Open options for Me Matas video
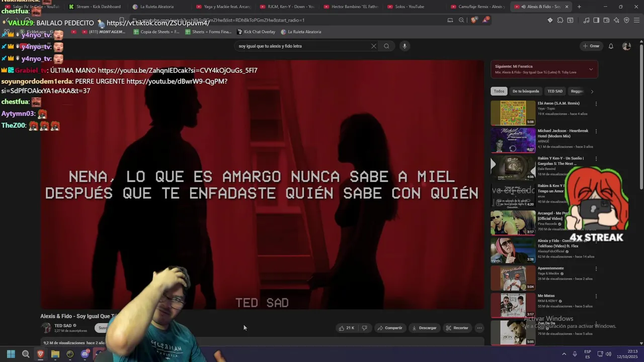Viewport: 644px width, 362px height. tap(596, 296)
